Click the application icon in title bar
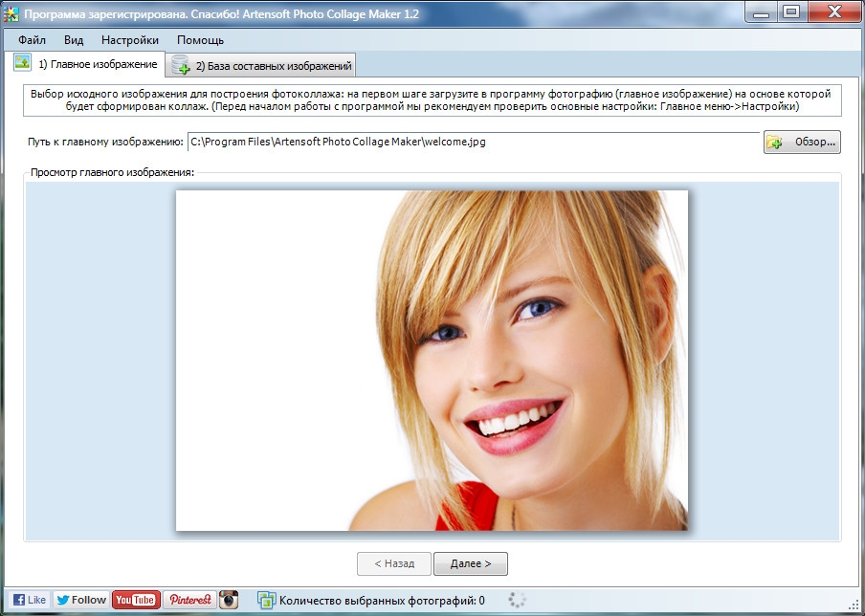The width and height of the screenshot is (865, 616). point(11,13)
